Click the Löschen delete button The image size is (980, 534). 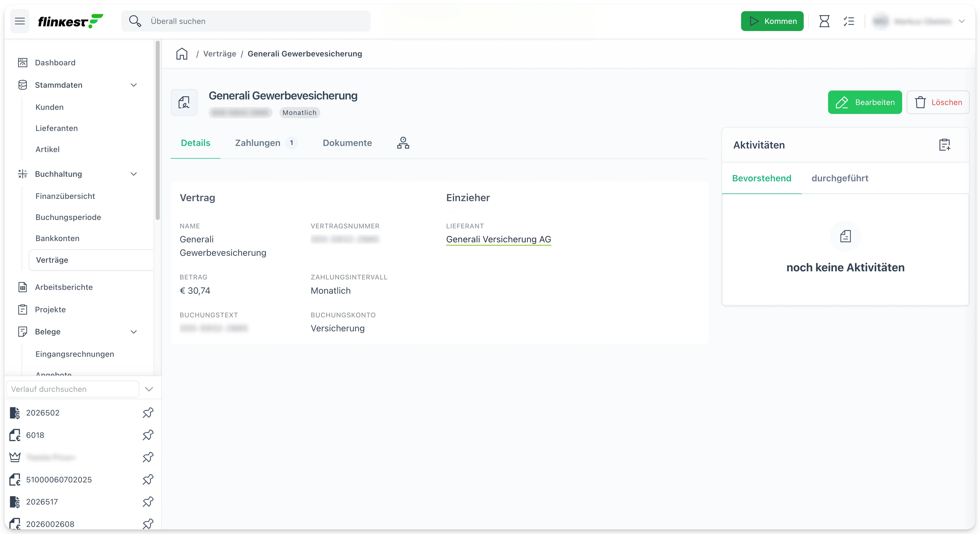[938, 102]
